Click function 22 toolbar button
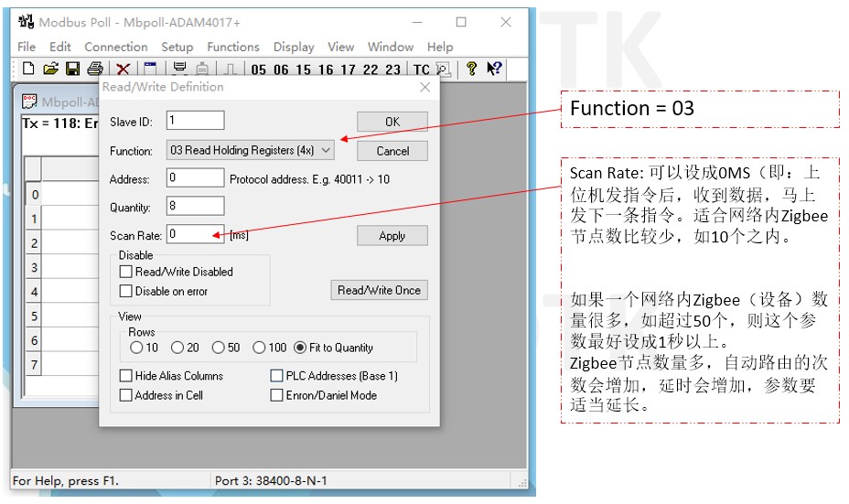849x504 pixels. [x=371, y=70]
